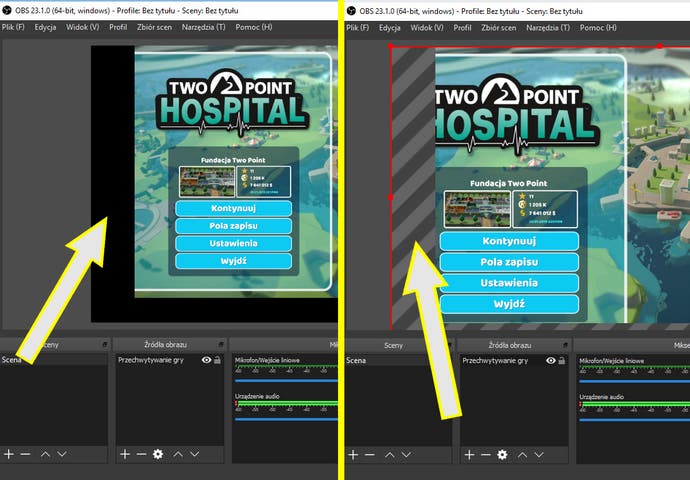The width and height of the screenshot is (690, 480).
Task: Open Profil menu in right OBS window
Action: coord(462,28)
